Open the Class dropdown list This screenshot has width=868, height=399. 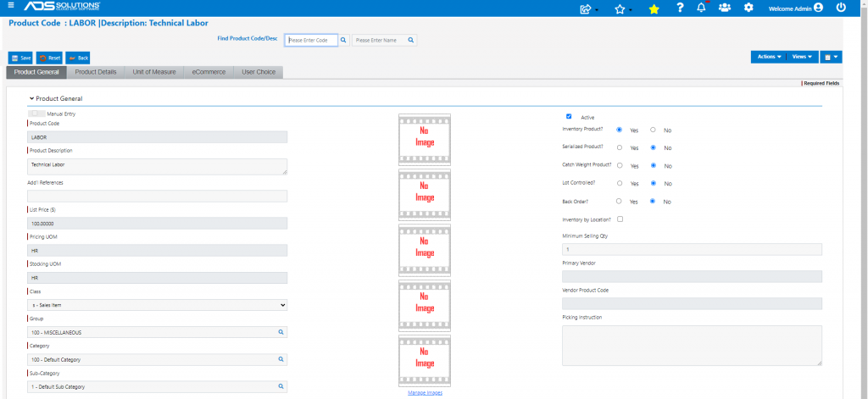(157, 305)
